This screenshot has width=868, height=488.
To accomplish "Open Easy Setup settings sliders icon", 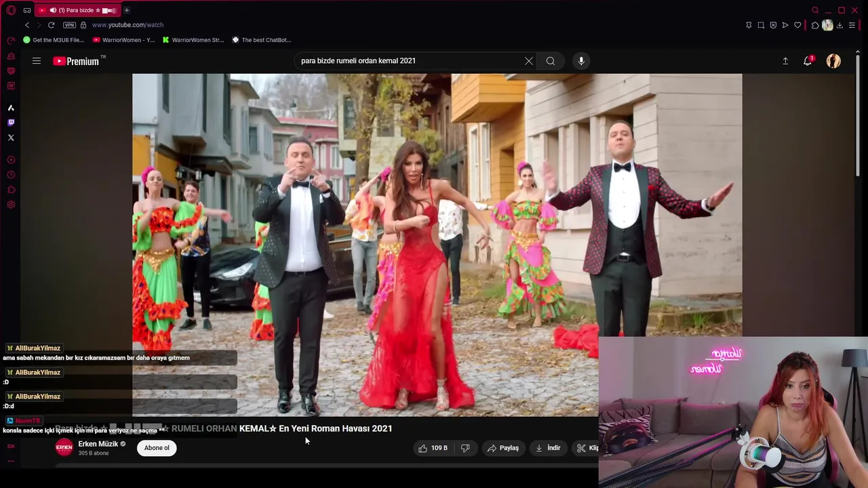I will 852,25.
